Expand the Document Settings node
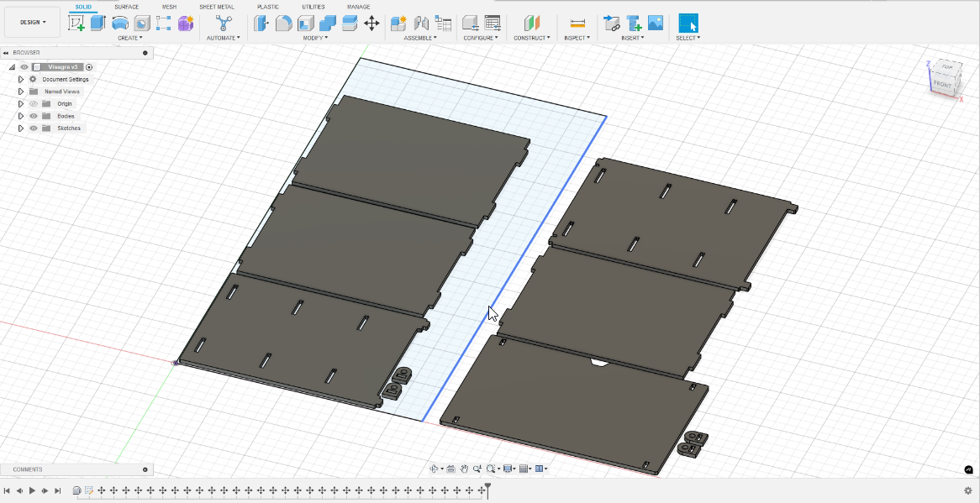This screenshot has width=980, height=503. 21,79
